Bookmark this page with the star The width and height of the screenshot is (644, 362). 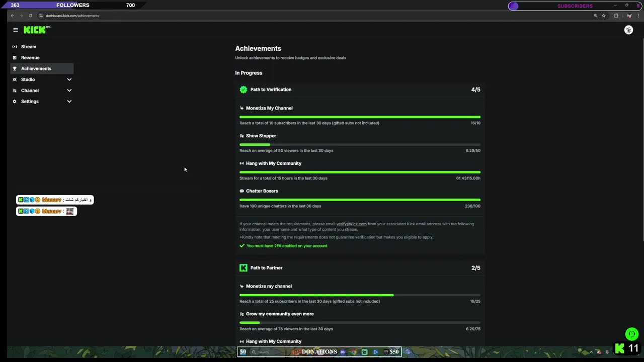click(x=604, y=16)
